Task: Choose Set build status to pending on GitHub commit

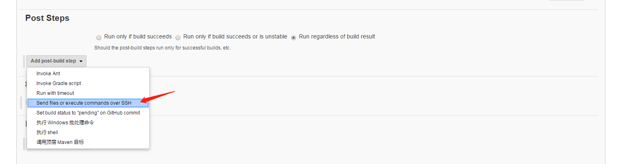Action: 88,113
